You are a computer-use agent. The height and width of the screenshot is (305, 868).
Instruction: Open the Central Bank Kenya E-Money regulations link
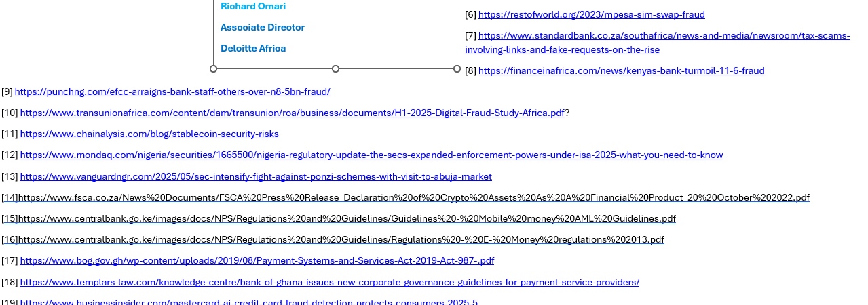point(341,240)
